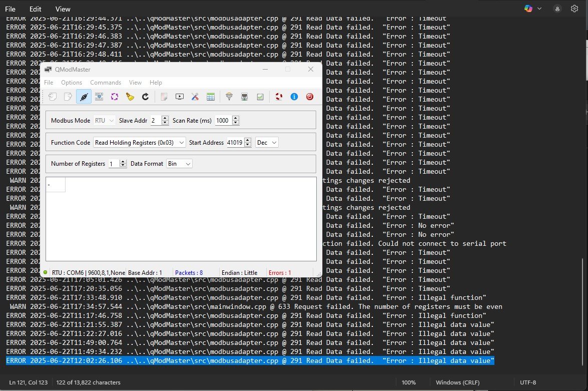Click RTU : COM6 | 9600,8,1,None status text
588x391 pixels.
[x=89, y=273]
